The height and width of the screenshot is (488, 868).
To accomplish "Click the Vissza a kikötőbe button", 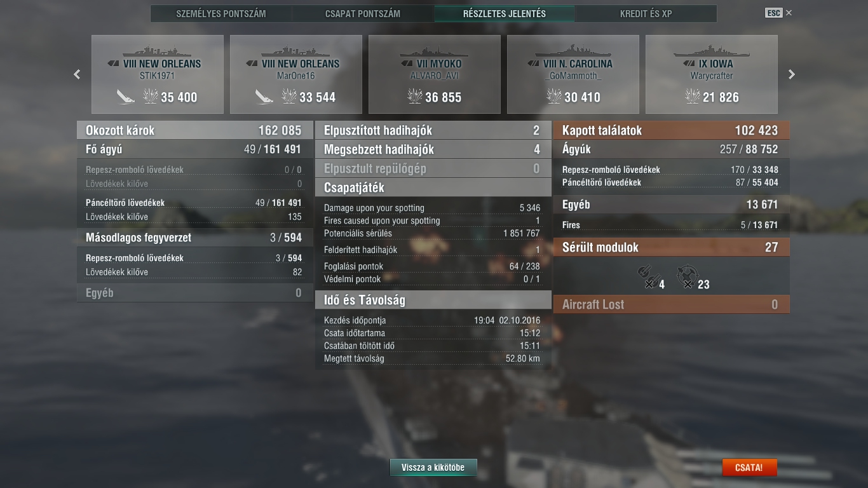I will tap(433, 468).
